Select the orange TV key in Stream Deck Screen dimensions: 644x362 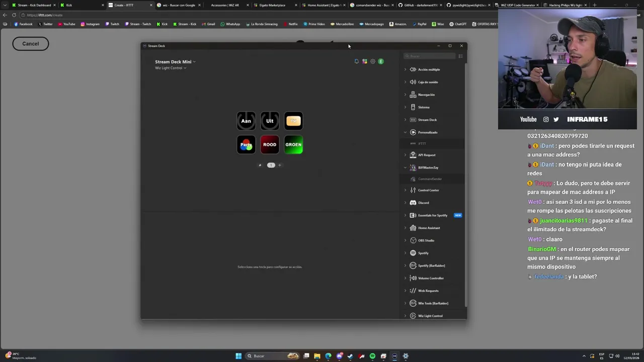pyautogui.click(x=293, y=121)
